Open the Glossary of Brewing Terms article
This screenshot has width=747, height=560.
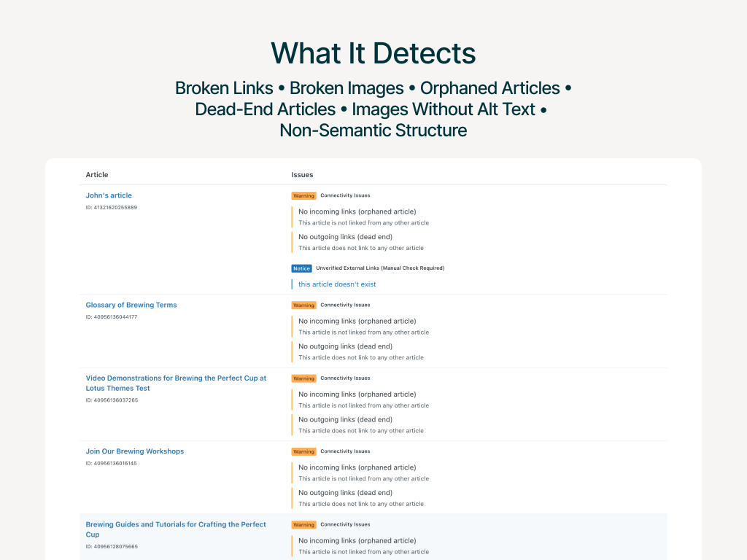[131, 305]
